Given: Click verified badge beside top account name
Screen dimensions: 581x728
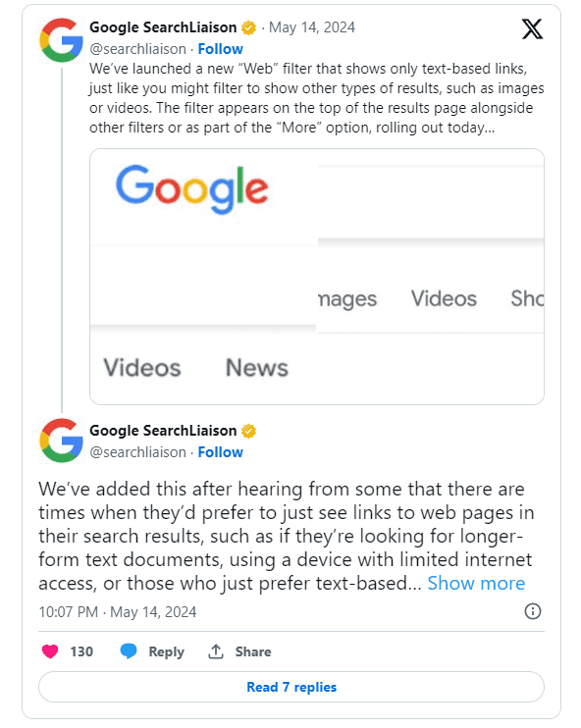Looking at the screenshot, I should [x=249, y=27].
